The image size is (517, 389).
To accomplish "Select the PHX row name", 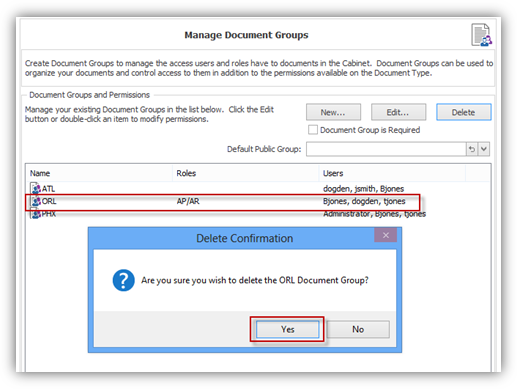I will click(49, 214).
